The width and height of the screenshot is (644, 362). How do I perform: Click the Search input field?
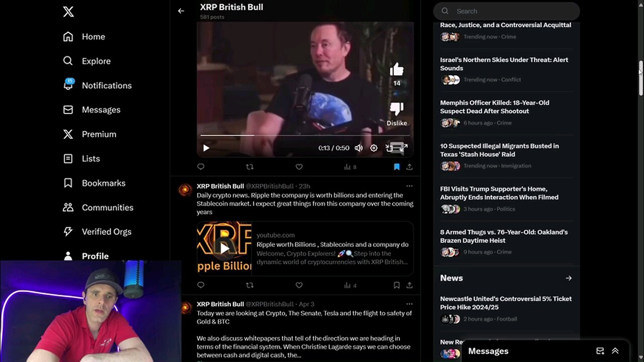coord(507,11)
